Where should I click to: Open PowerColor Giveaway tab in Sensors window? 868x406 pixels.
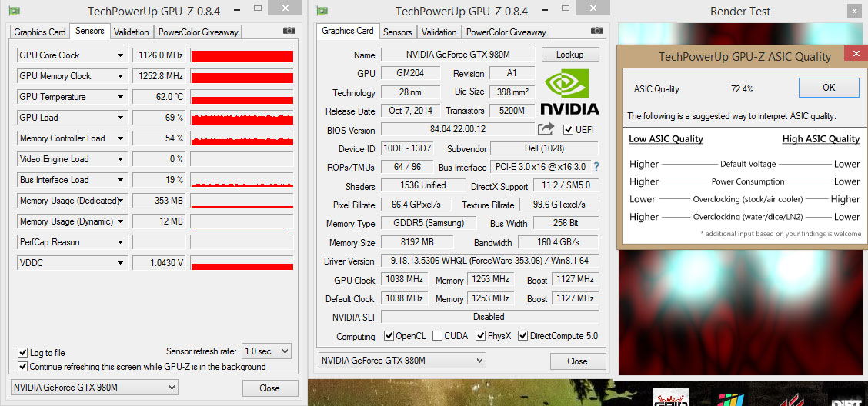[199, 32]
